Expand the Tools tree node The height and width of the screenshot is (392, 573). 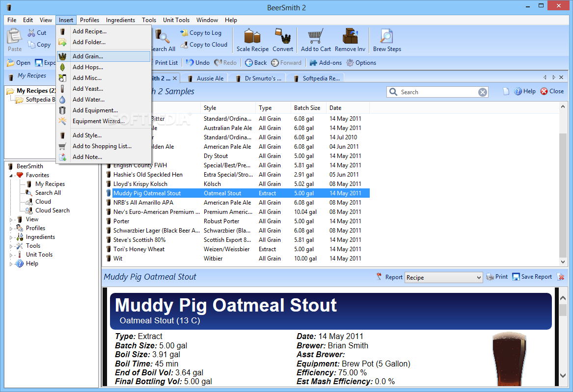coord(11,246)
